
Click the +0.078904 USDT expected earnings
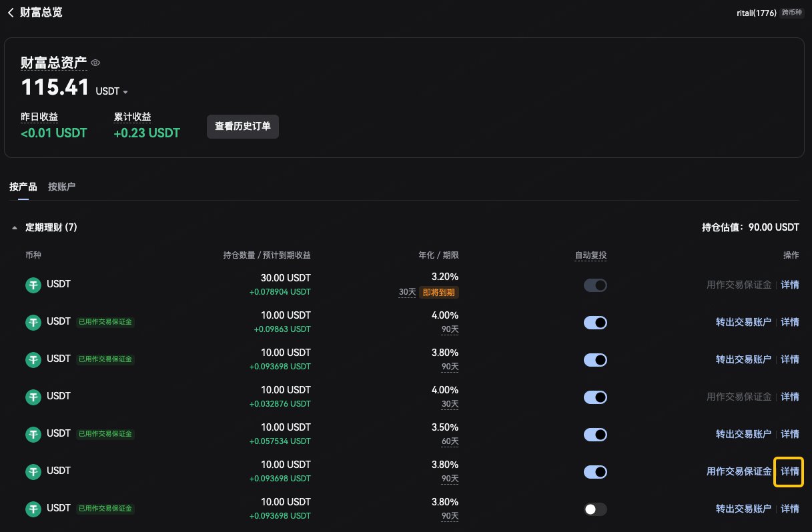tap(280, 292)
